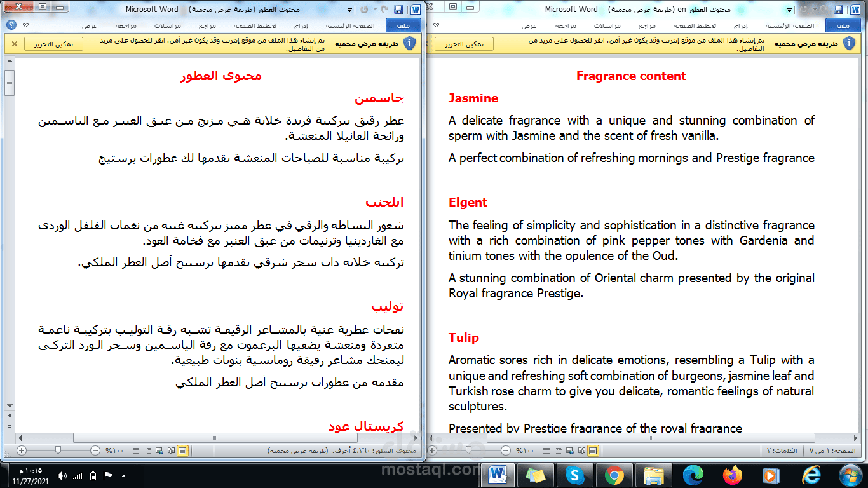Click the Arabic document's vertical scroll-up arrow
The height and width of the screenshot is (488, 868).
coord(10,60)
